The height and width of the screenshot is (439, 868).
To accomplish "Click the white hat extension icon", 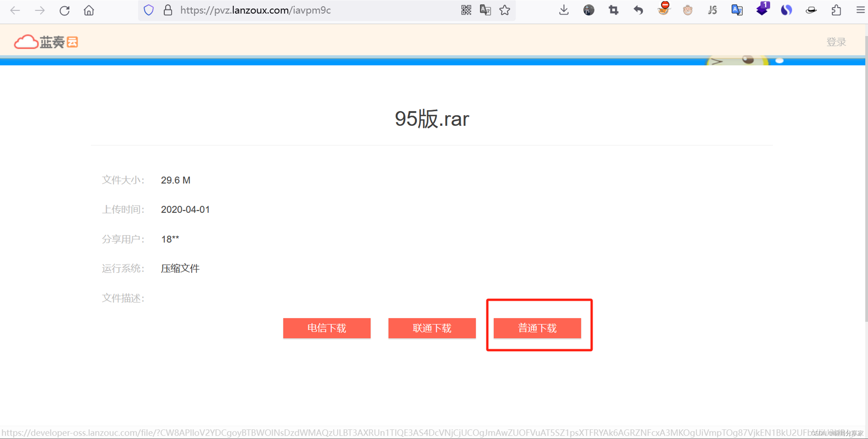I will [811, 10].
